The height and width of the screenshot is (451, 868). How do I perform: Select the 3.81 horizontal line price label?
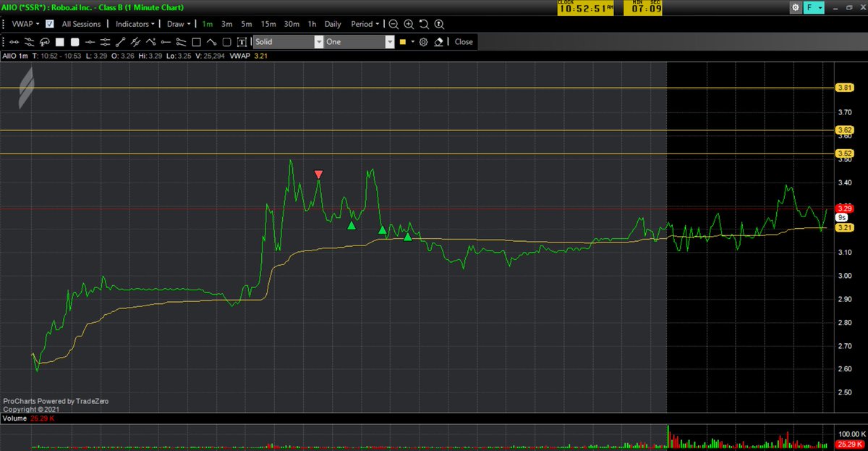point(844,88)
